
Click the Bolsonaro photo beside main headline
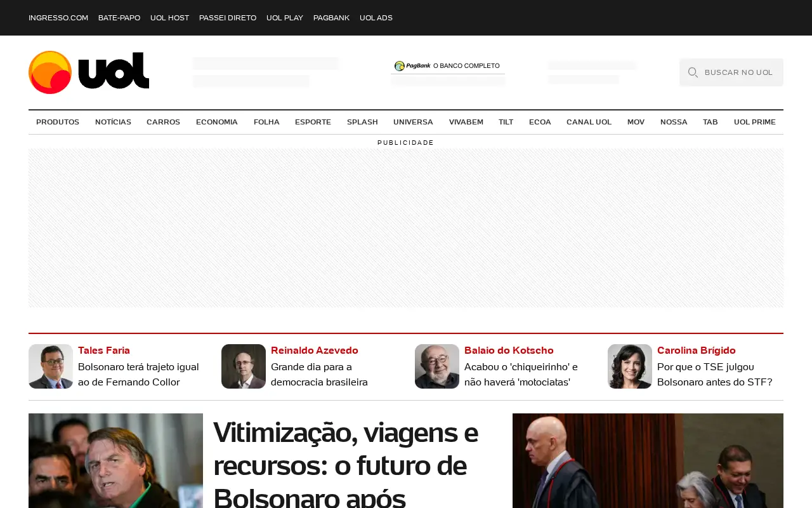[115, 460]
